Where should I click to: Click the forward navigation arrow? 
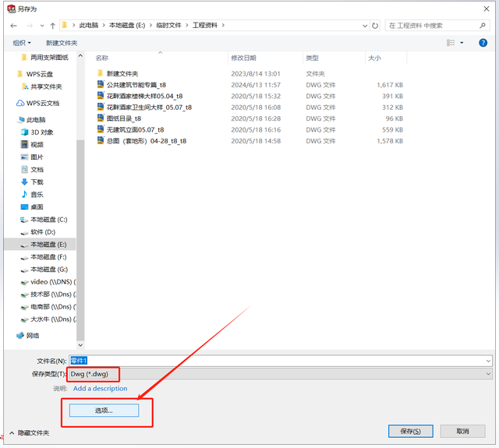[30, 26]
